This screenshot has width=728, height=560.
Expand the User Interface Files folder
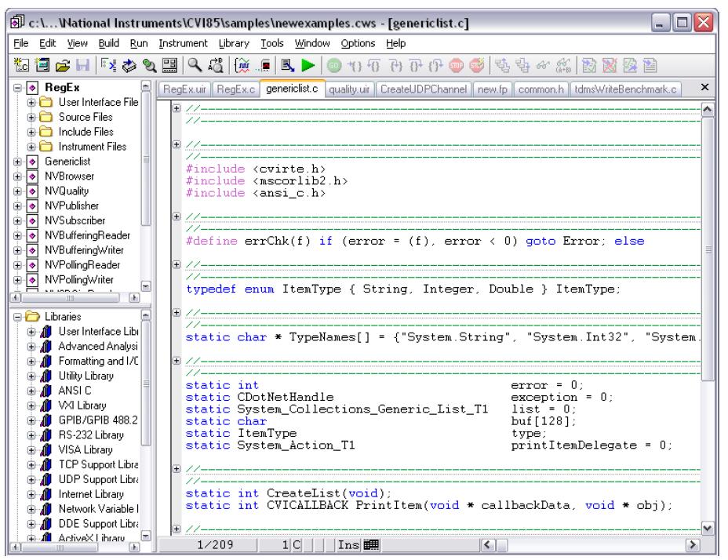pos(31,102)
